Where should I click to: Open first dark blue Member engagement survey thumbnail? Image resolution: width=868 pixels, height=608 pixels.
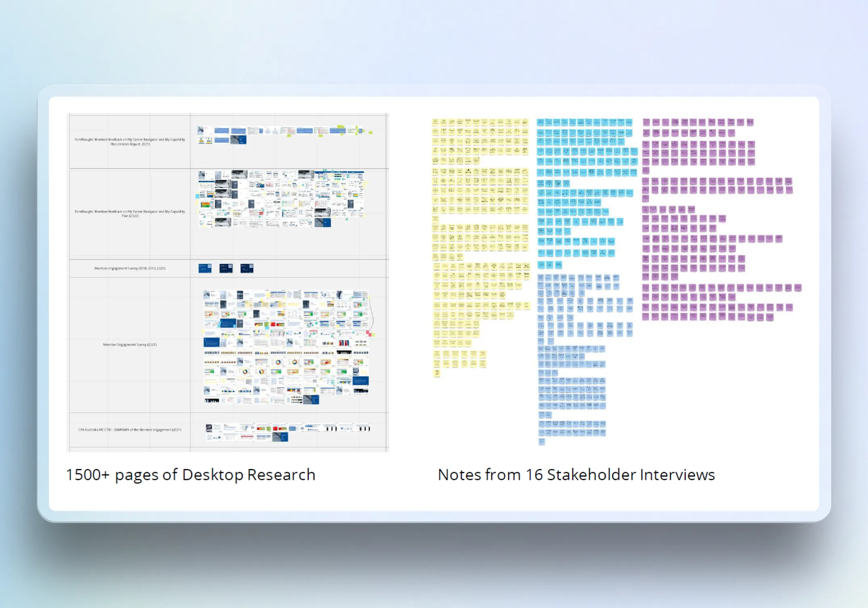tap(205, 268)
